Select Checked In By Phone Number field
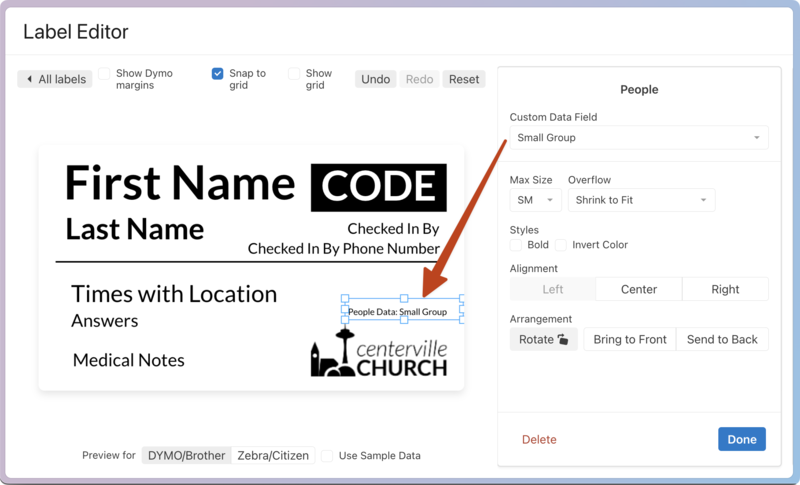This screenshot has width=800, height=485. coord(343,248)
